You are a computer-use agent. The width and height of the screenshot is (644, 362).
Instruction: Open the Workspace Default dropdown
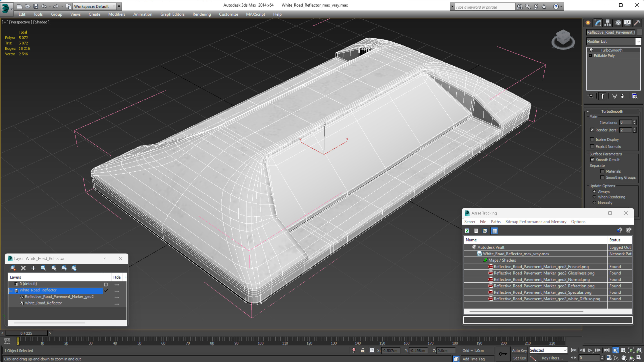tap(114, 6)
